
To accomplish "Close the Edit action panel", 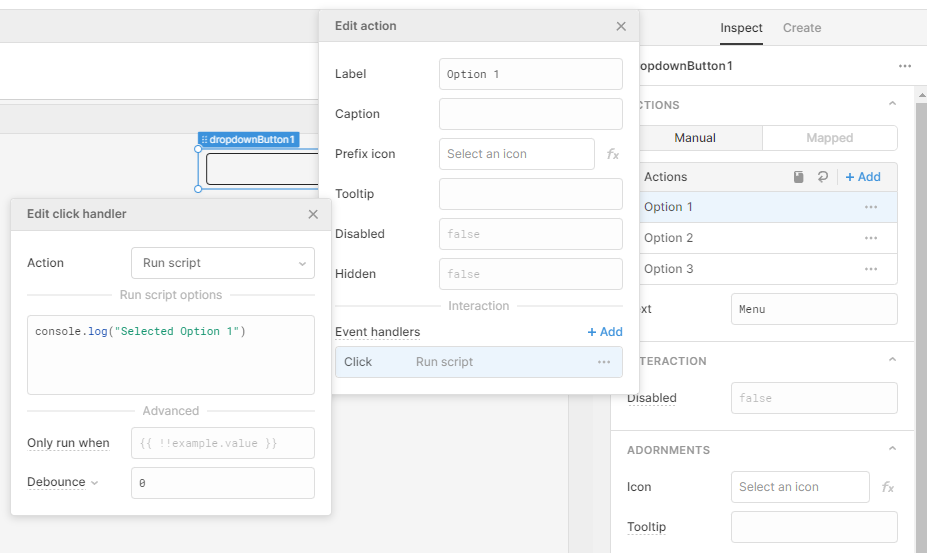I will pos(621,27).
